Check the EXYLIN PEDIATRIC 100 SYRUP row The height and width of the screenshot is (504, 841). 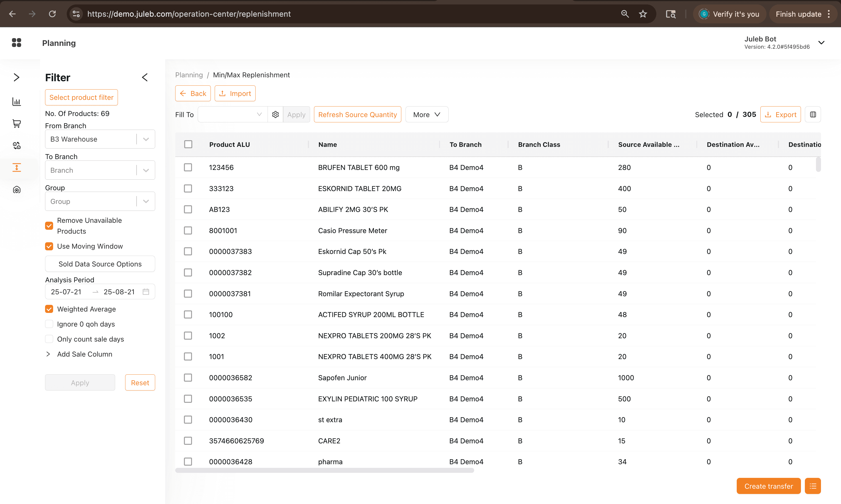point(188,399)
